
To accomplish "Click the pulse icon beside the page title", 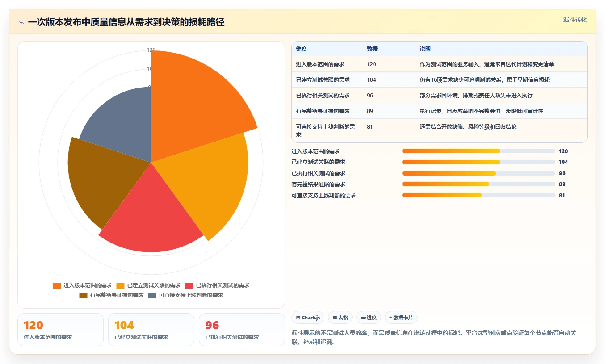I will (x=21, y=22).
